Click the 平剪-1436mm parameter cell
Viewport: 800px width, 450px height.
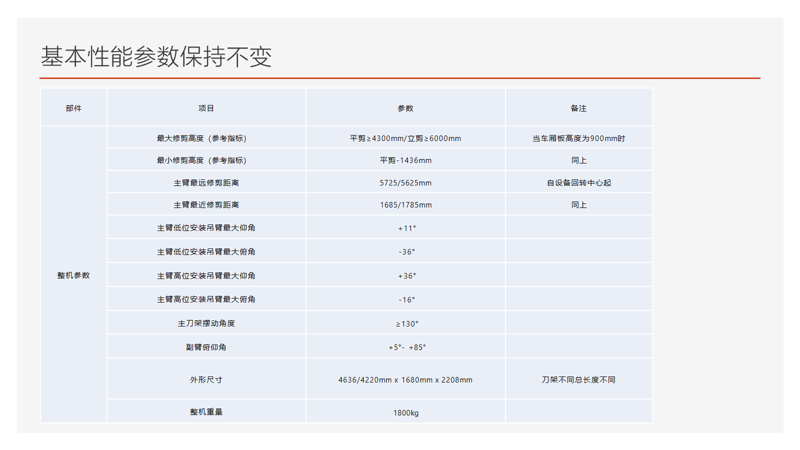click(405, 160)
